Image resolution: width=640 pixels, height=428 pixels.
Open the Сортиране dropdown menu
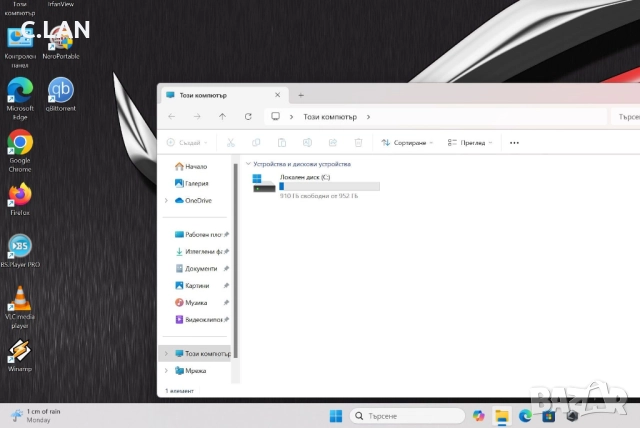point(407,143)
